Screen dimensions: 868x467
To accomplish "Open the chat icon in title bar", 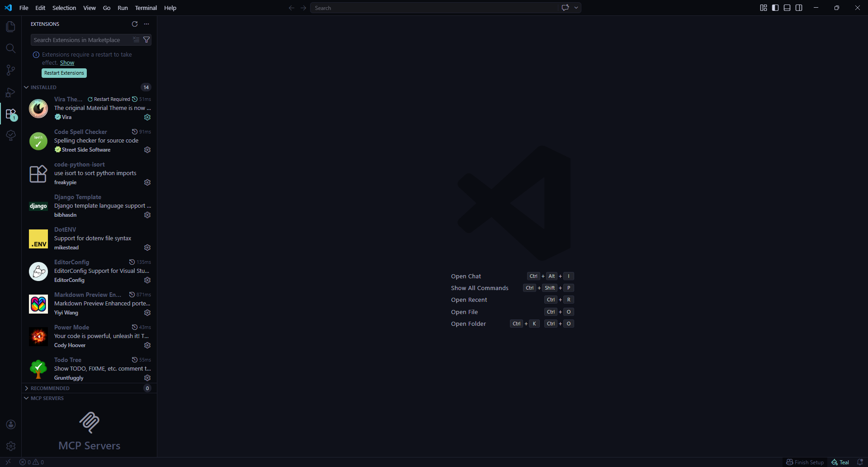I will pyautogui.click(x=565, y=8).
